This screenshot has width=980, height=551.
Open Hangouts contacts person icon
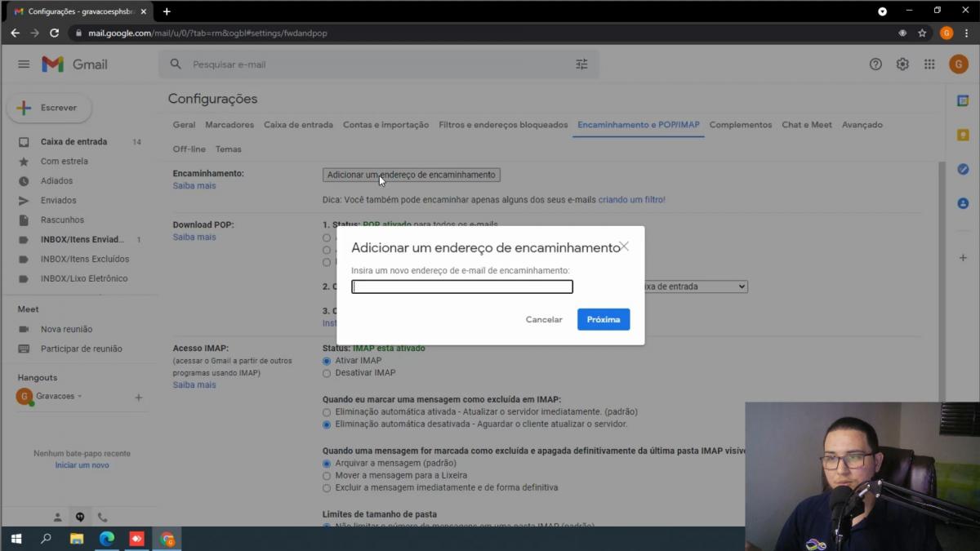click(57, 517)
